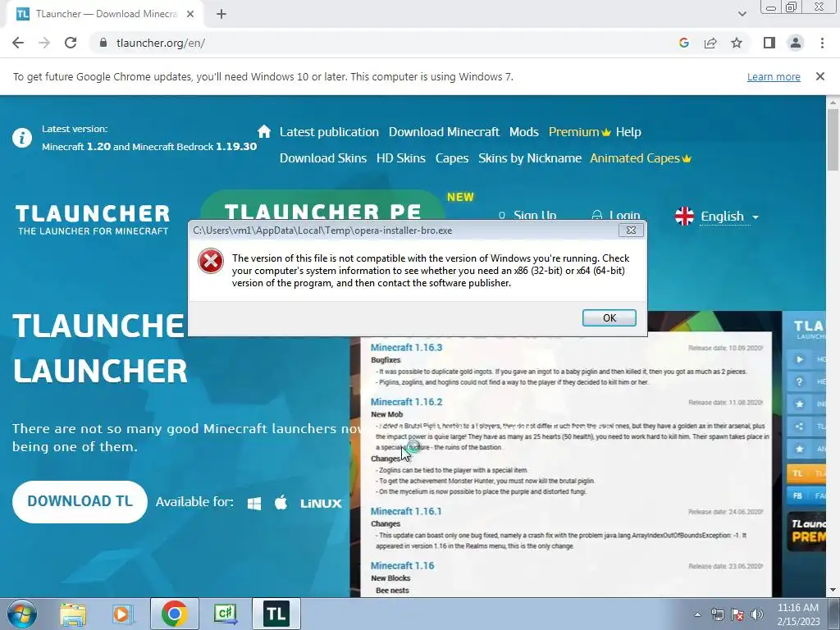Click the site padlock icon

(x=103, y=43)
